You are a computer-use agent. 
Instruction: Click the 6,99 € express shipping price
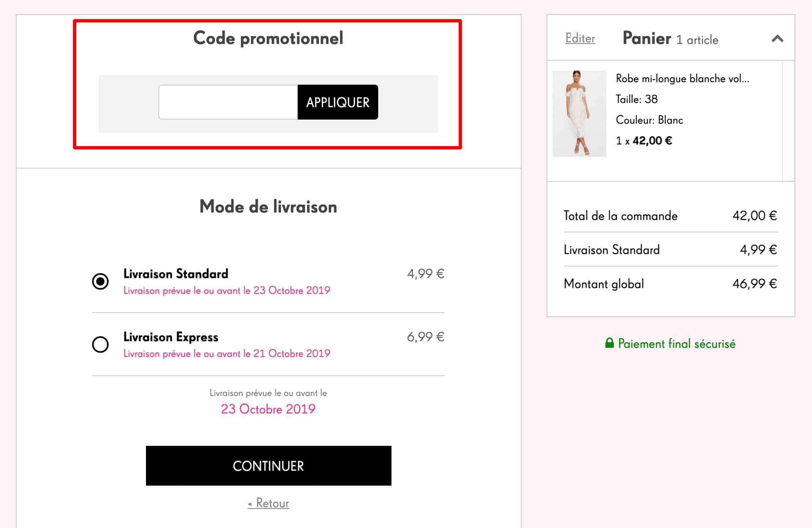[x=425, y=337]
